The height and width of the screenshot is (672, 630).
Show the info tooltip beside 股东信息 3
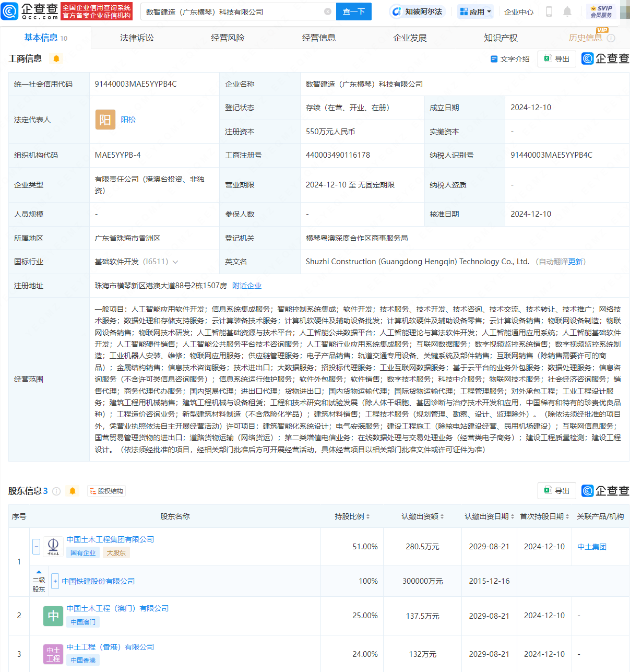pyautogui.click(x=56, y=491)
